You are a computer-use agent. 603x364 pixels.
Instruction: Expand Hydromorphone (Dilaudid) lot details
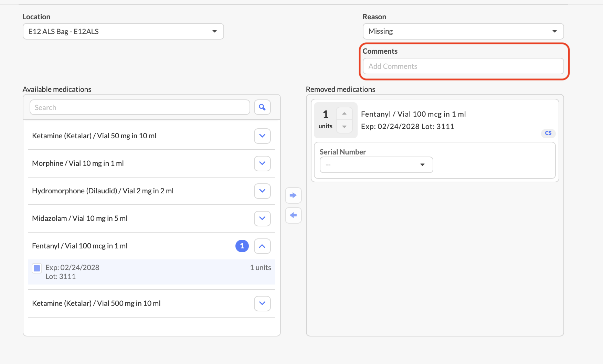click(262, 191)
